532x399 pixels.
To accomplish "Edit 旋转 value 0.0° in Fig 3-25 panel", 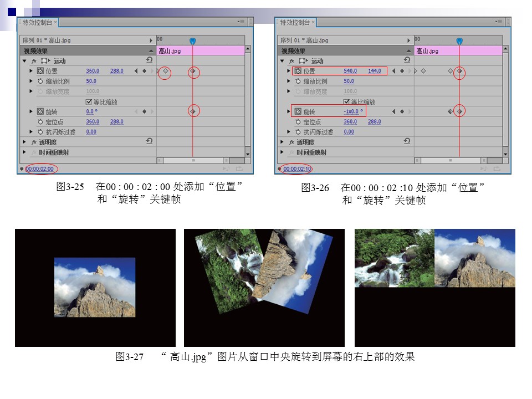I will coord(91,111).
